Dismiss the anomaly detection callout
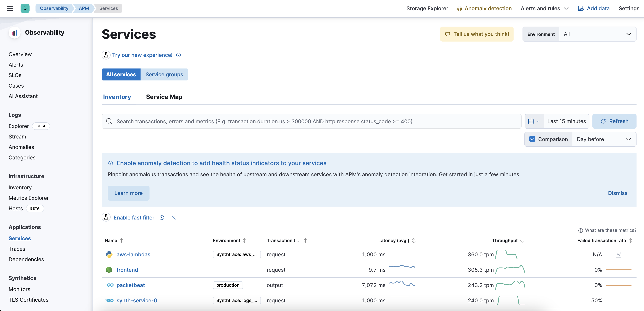 tap(617, 193)
